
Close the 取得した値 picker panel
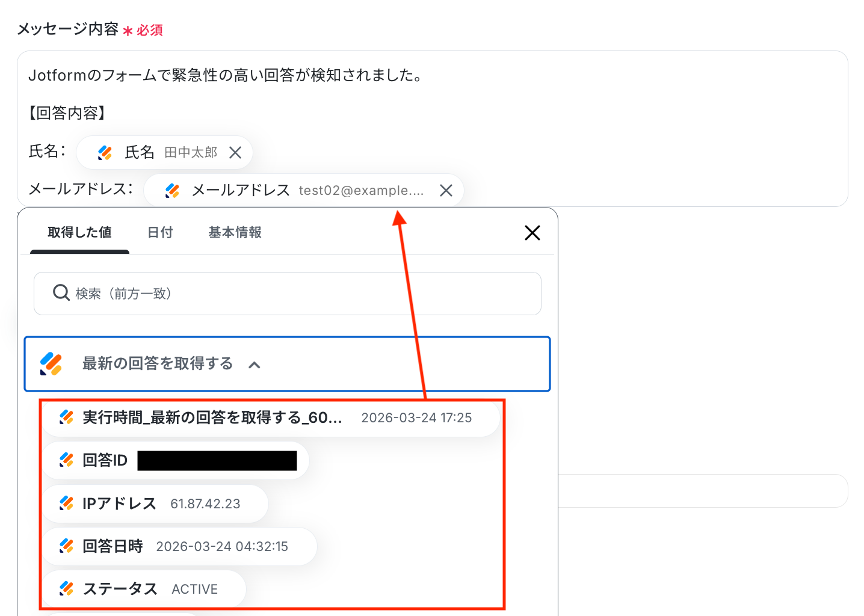532,233
